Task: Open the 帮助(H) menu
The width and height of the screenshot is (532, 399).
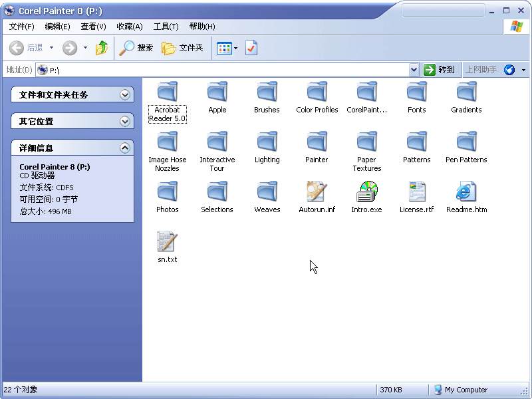Action: pos(202,27)
